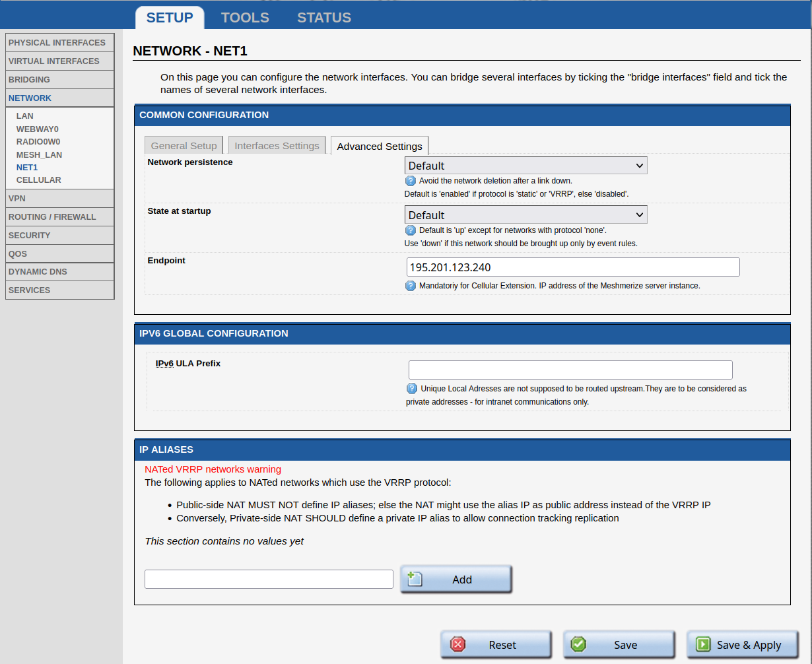Image resolution: width=812 pixels, height=664 pixels.
Task: Click help icon under State at startup
Action: click(411, 230)
